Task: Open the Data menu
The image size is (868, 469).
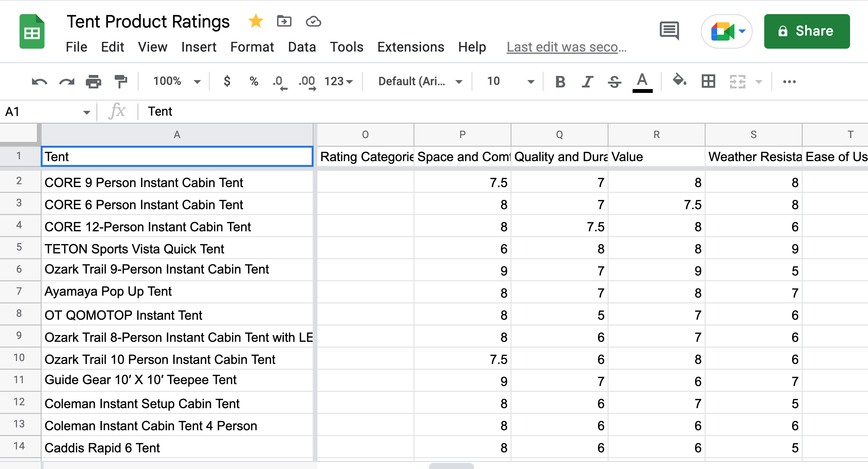Action: (x=302, y=47)
